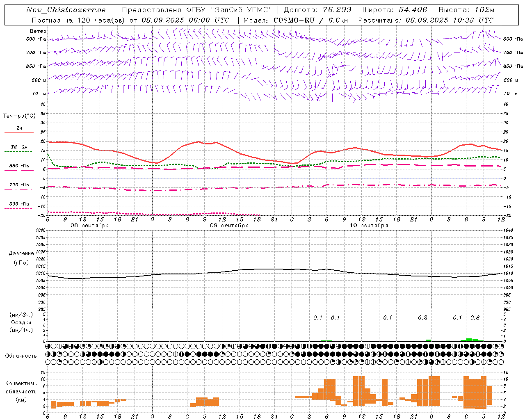This screenshot has height=420, width=525.
Task: Click the Давление pressure panel label
Action: tap(21, 253)
